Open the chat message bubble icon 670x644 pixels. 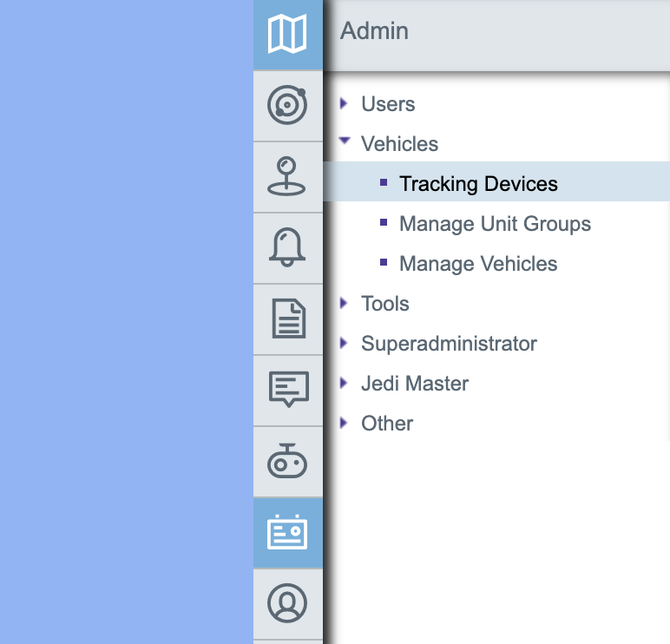287,391
